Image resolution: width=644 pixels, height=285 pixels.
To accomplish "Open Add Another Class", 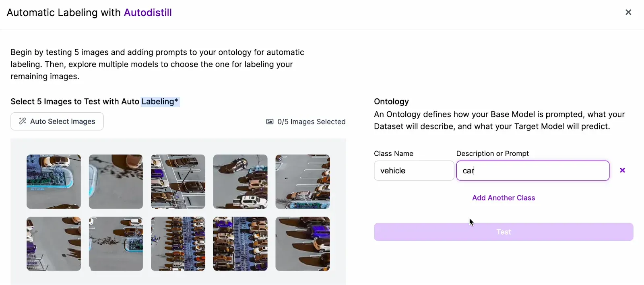I will coord(503,198).
